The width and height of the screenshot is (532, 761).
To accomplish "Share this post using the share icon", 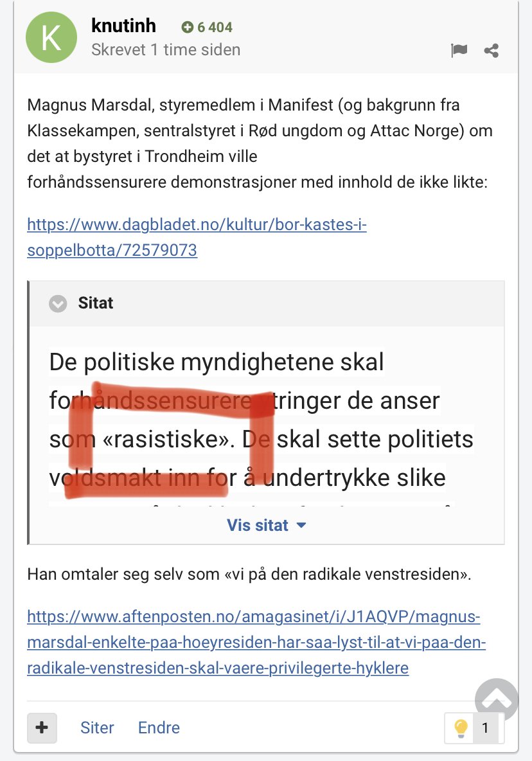I will pos(492,51).
